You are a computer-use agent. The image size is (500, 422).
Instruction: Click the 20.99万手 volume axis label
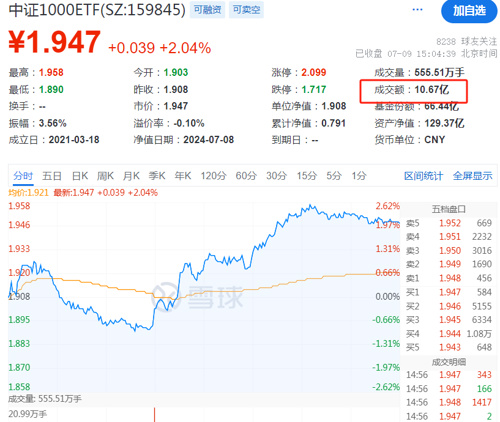(x=28, y=414)
